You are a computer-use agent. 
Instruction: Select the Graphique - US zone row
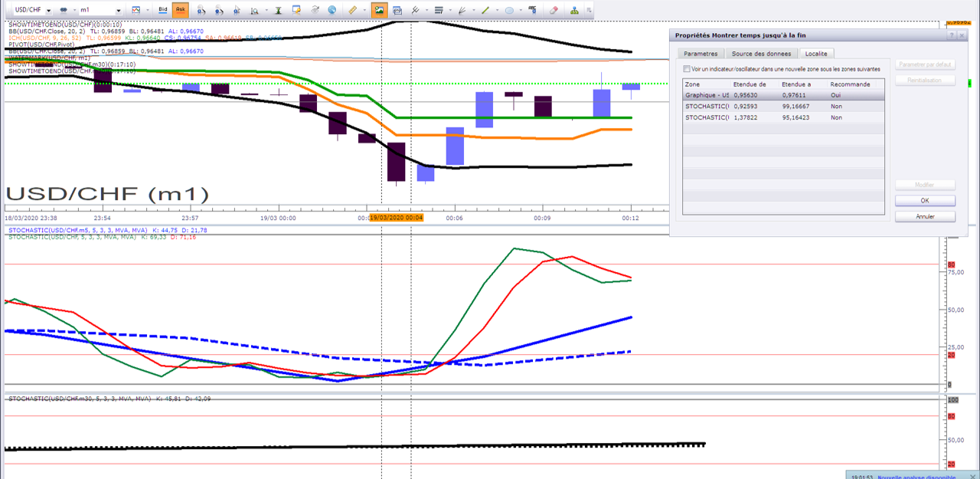point(784,95)
